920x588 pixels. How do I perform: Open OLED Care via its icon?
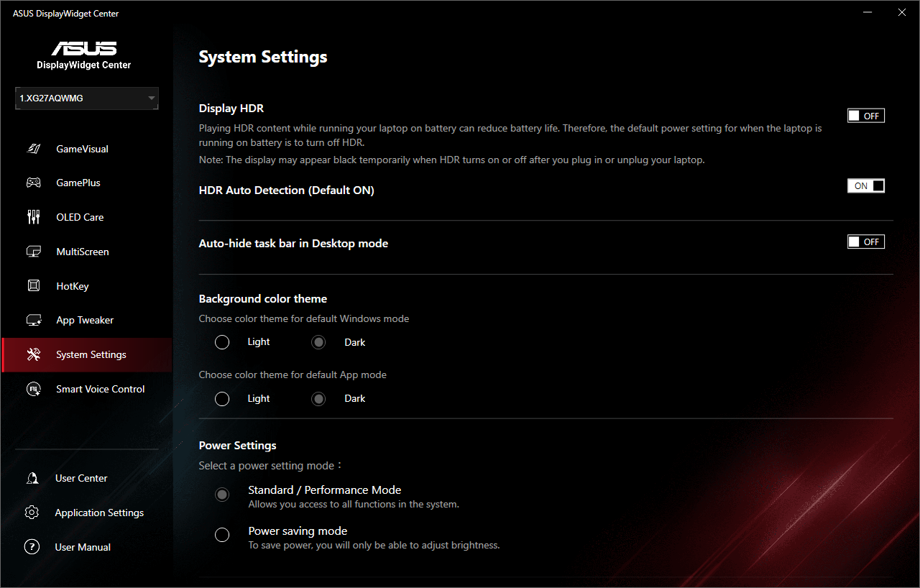pos(33,217)
